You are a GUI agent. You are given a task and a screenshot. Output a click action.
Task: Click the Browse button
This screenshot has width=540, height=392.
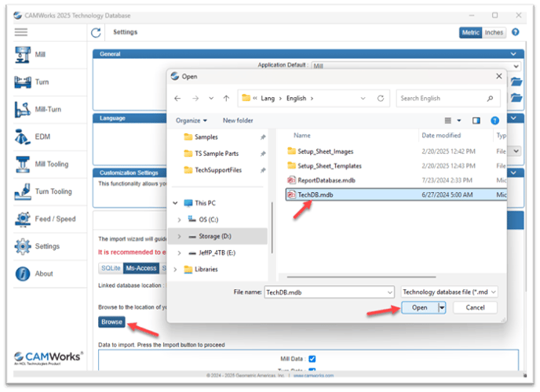111,322
